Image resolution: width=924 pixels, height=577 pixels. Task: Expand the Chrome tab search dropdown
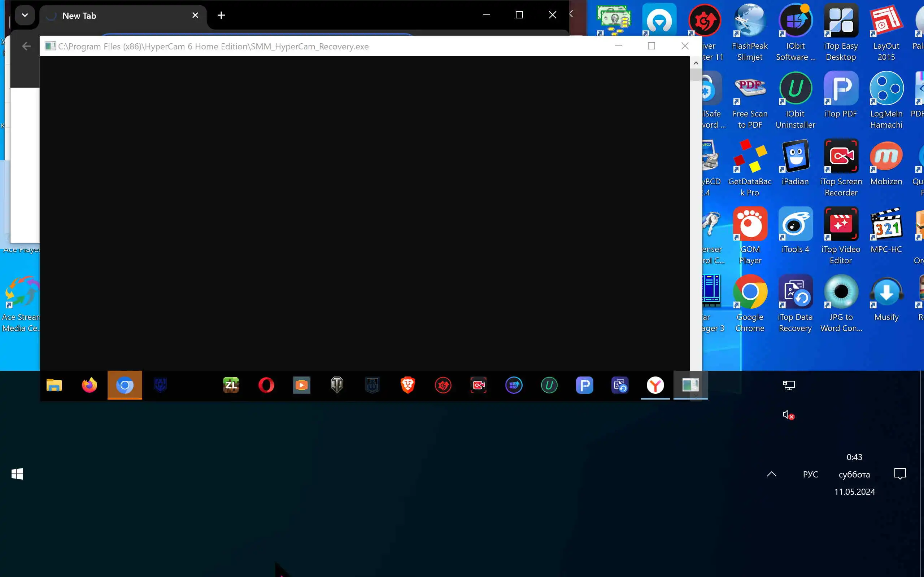pyautogui.click(x=25, y=15)
